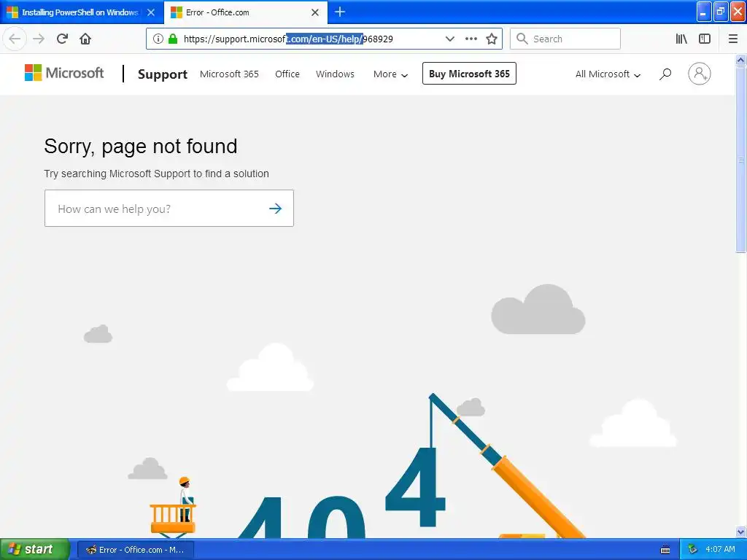Image resolution: width=747 pixels, height=560 pixels.
Task: Expand the All Microsoft dropdown
Action: [x=608, y=74]
